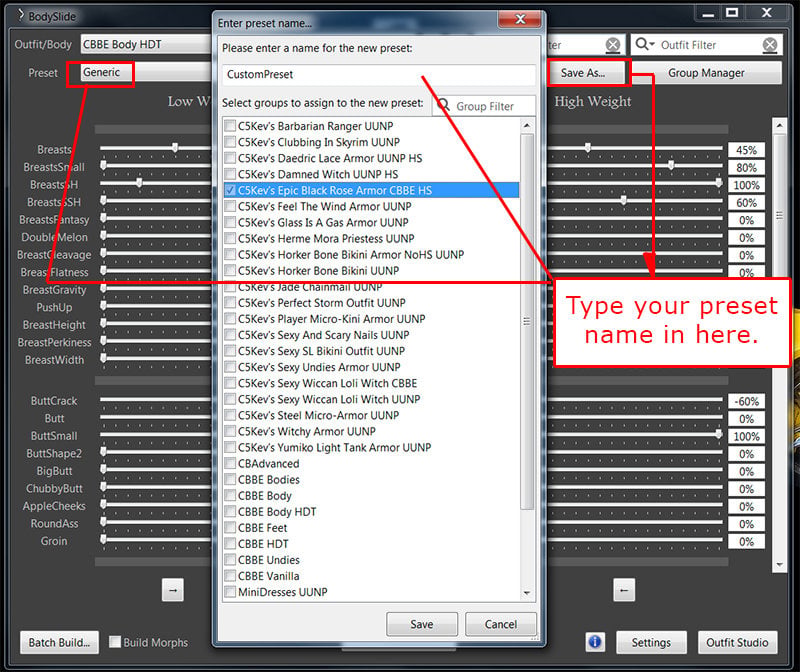Click the Breasts high weight slider thumb

pyautogui.click(x=588, y=148)
